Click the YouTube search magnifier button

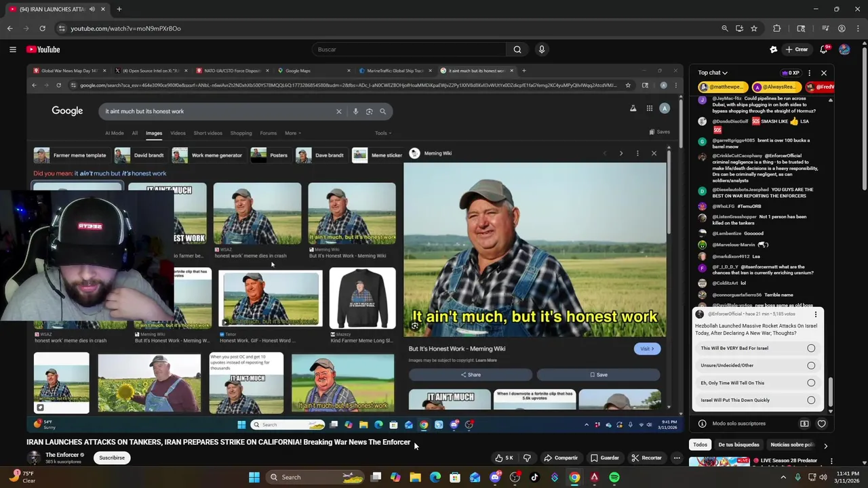point(517,49)
